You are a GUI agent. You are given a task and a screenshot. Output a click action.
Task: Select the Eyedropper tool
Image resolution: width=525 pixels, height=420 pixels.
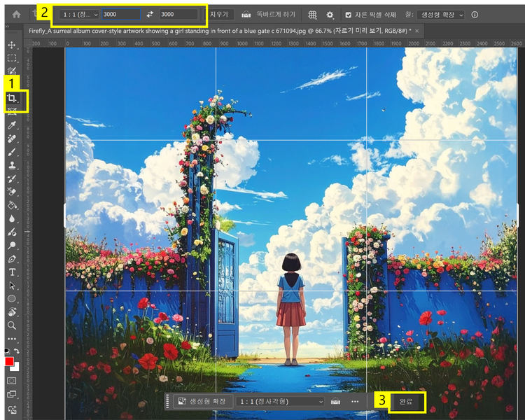coord(12,125)
